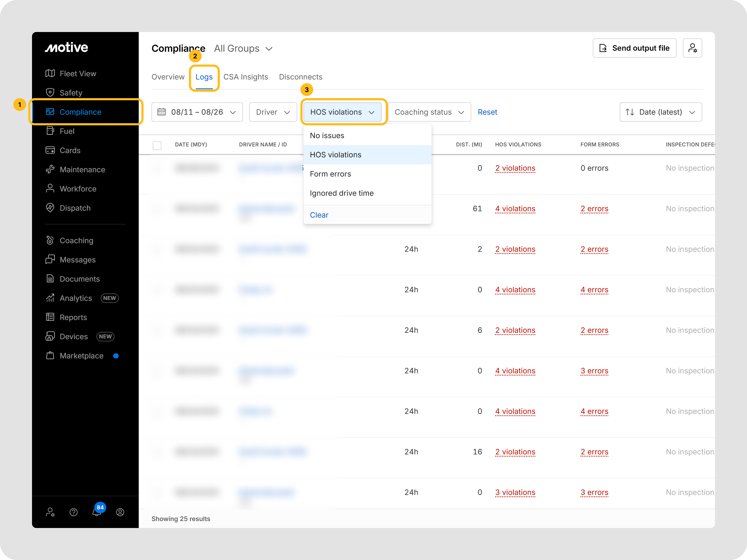
Task: Open the Date (latest) sort dropdown
Action: click(660, 112)
